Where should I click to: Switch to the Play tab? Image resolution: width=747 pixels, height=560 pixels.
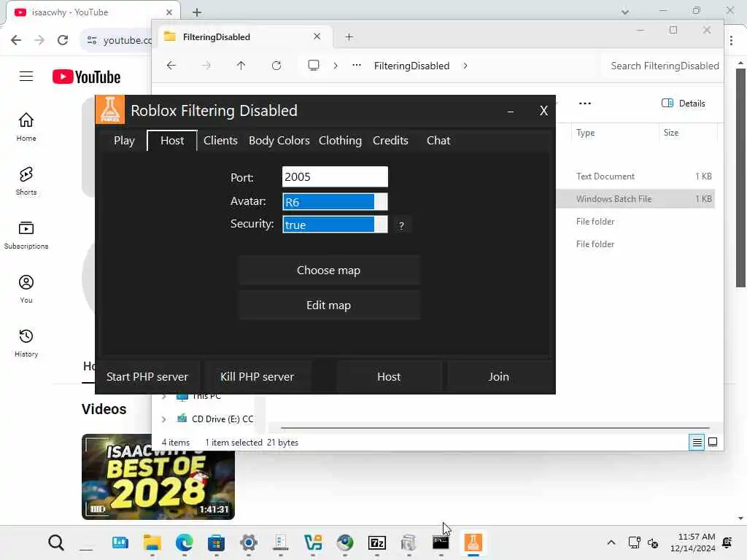tap(124, 141)
